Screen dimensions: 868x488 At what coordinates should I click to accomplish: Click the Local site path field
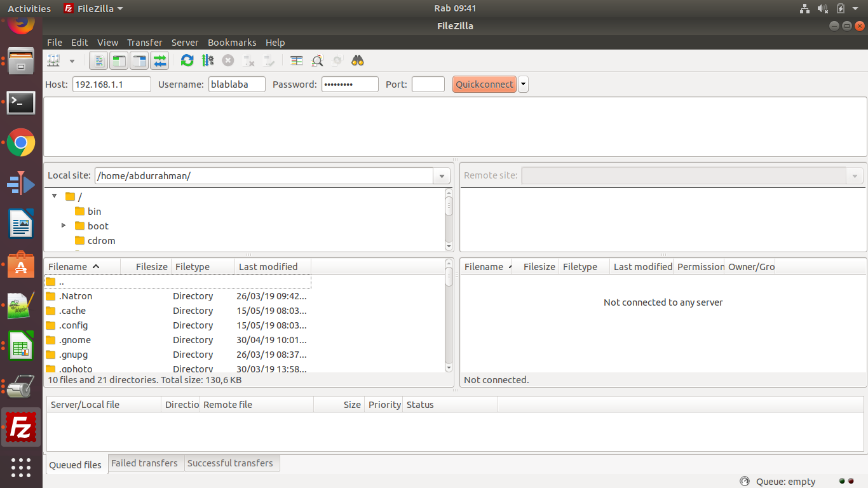(264, 176)
